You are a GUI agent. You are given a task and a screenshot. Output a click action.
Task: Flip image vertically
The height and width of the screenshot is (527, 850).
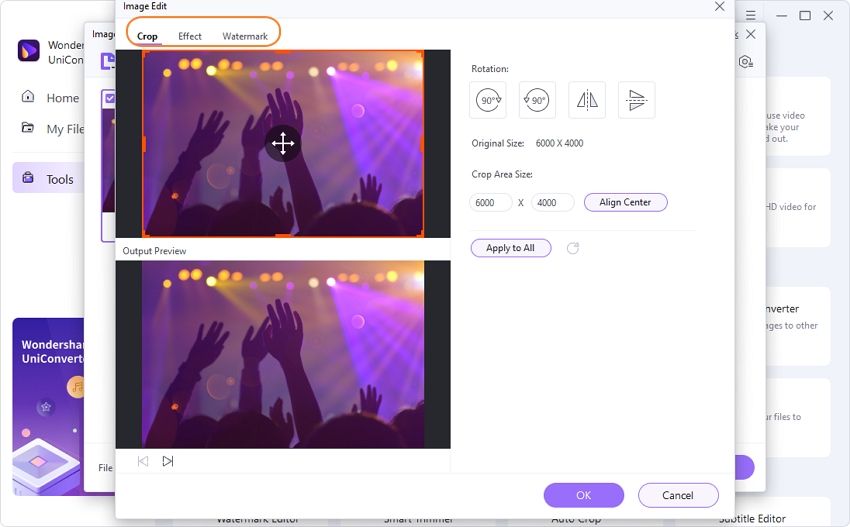(636, 100)
